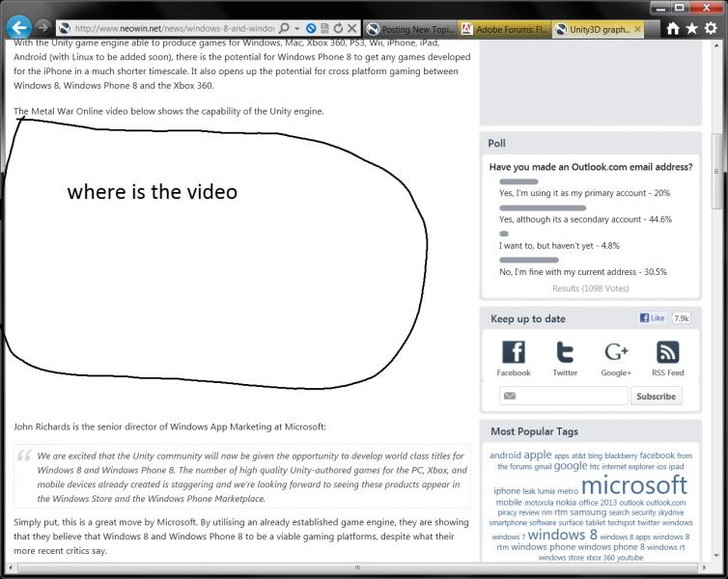Click the Neowin favicon in the address bar

(65, 28)
